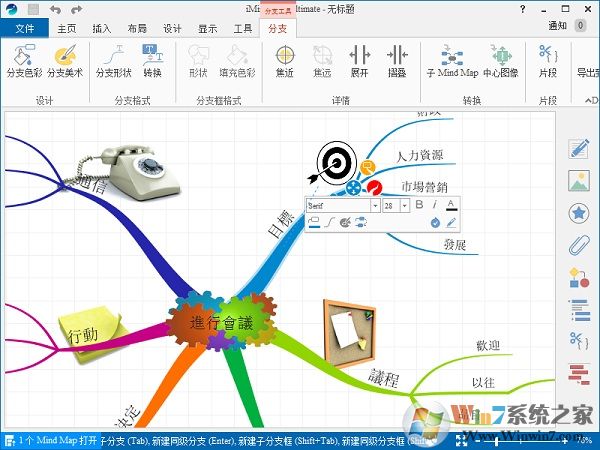
Task: Click the target bullseye image on map
Action: pyautogui.click(x=334, y=163)
